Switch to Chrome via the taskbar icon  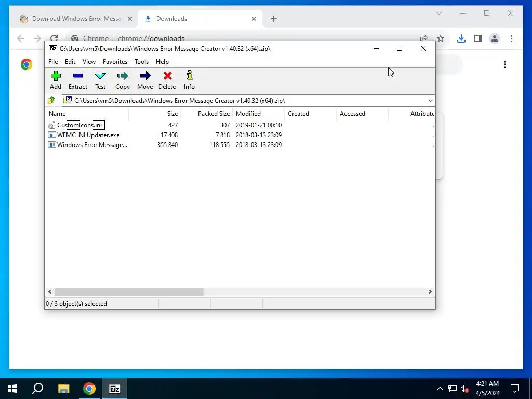point(89,389)
